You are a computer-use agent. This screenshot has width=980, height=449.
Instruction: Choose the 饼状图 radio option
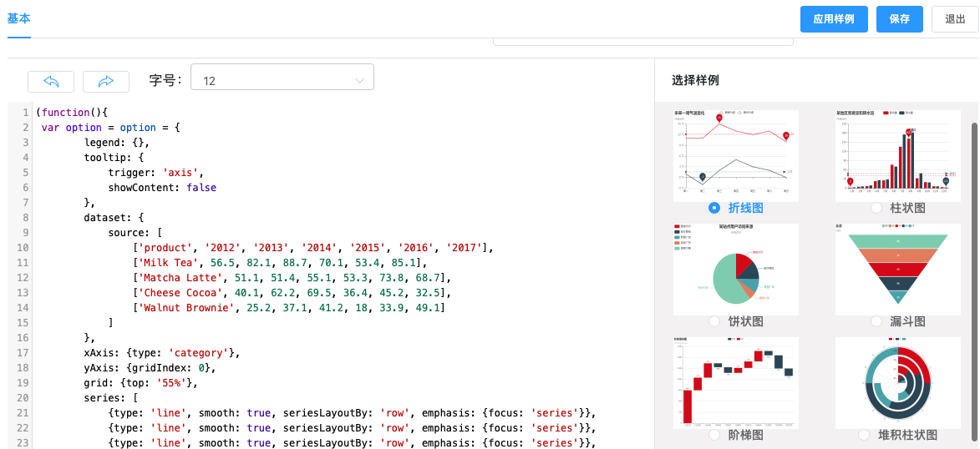(714, 321)
